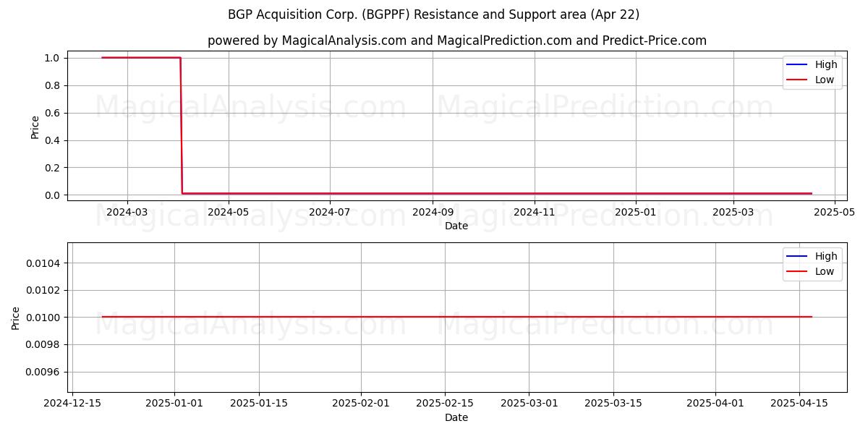Click the vertical price drop line in top chart

click(181, 127)
